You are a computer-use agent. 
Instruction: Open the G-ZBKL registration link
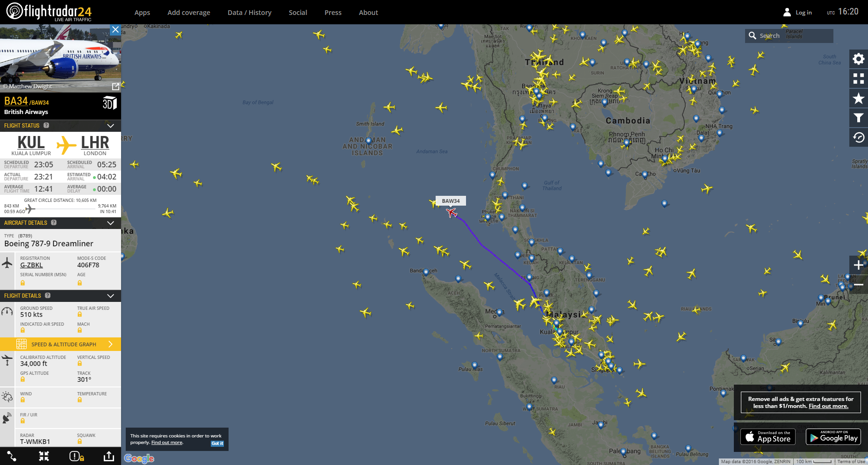(x=31, y=265)
